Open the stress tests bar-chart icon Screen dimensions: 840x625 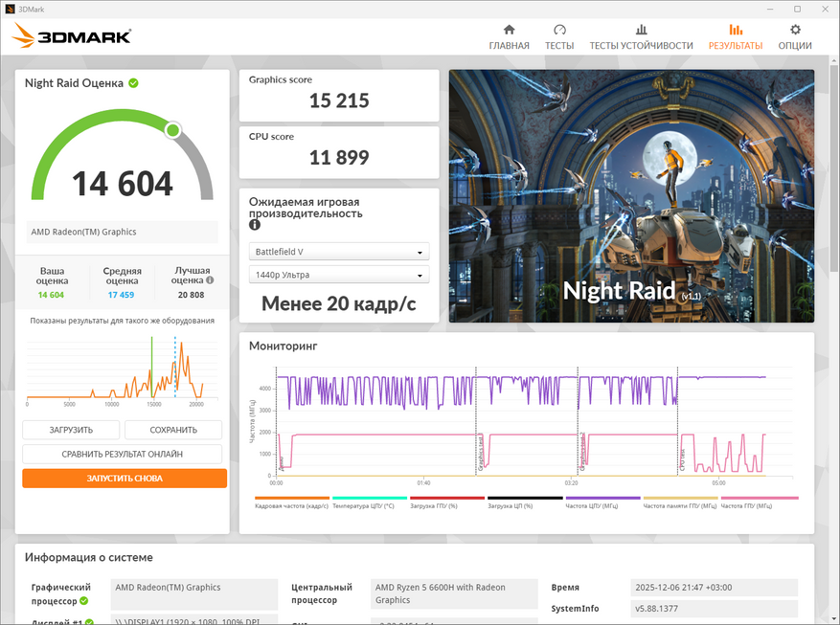641,30
